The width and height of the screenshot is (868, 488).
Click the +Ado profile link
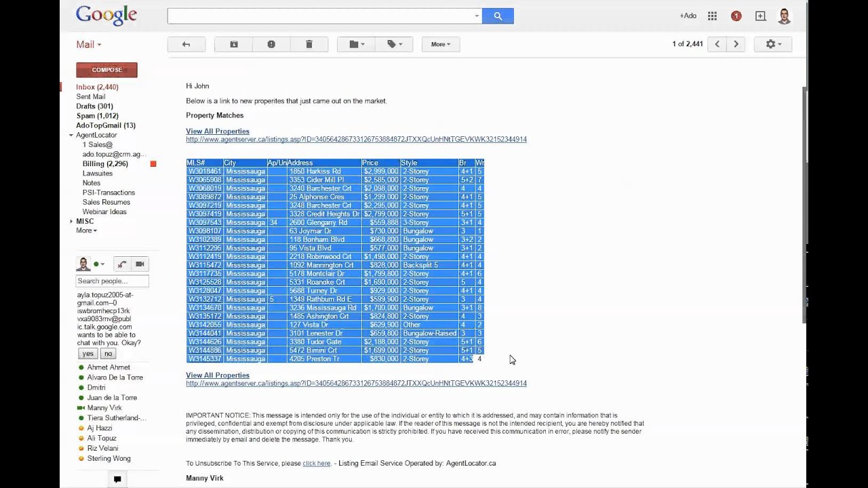tap(688, 16)
